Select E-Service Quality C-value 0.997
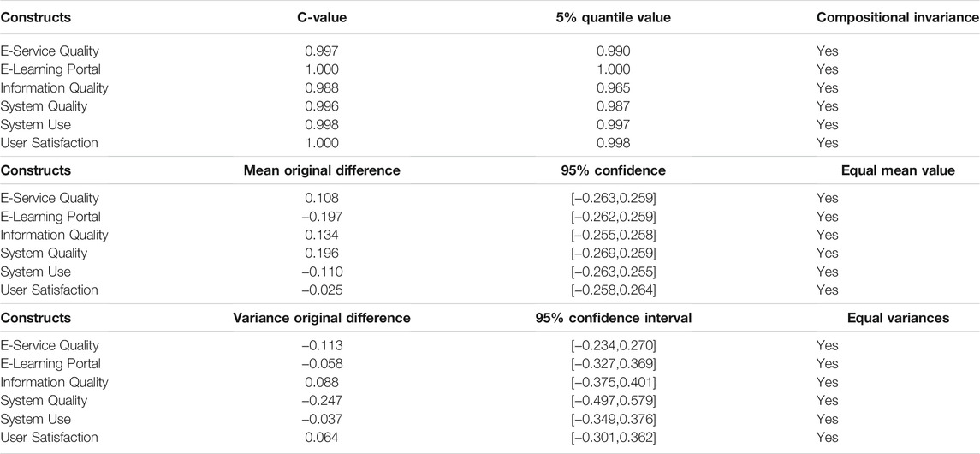This screenshot has height=454, width=980. coord(321,51)
